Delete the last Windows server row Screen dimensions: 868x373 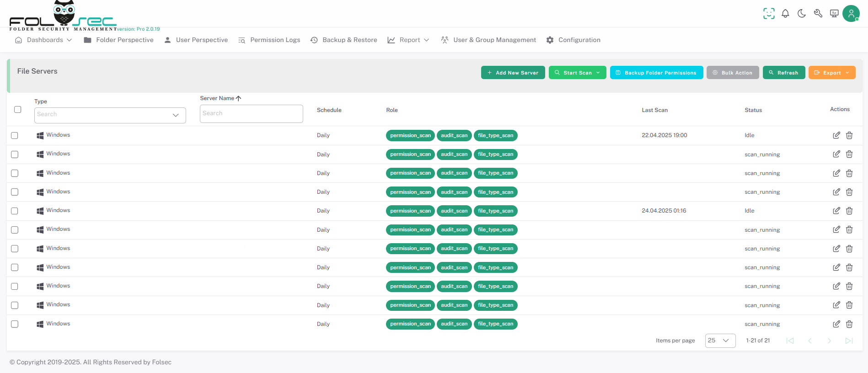coord(849,324)
